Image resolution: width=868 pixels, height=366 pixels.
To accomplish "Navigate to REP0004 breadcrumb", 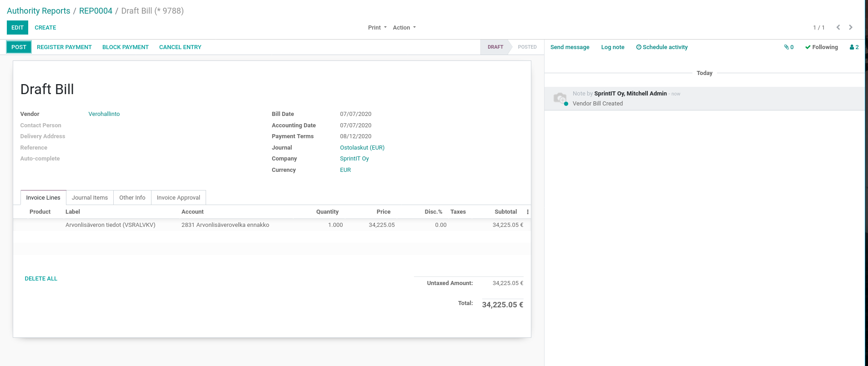I will [x=96, y=11].
